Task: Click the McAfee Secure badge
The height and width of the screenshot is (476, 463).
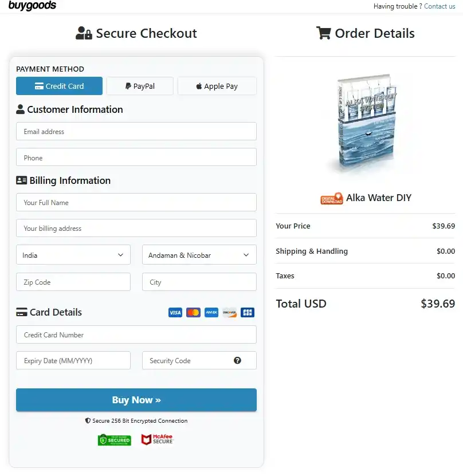Action: pyautogui.click(x=156, y=439)
